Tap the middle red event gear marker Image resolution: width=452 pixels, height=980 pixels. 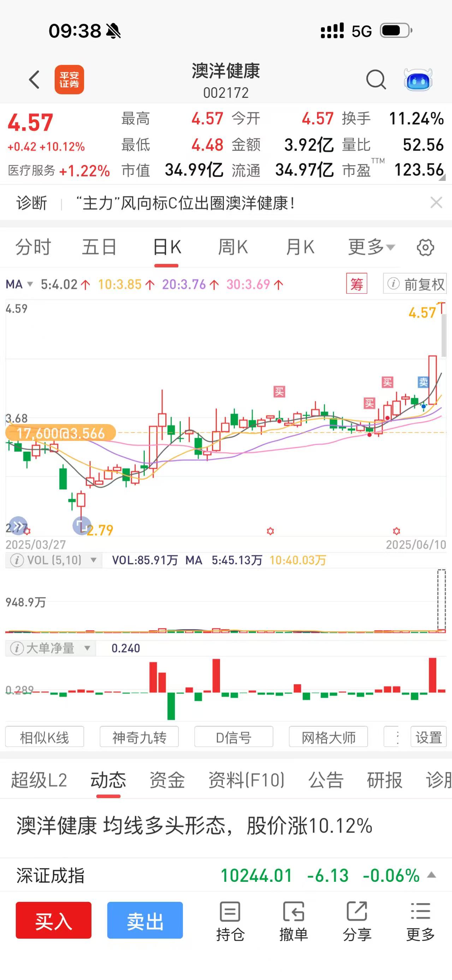click(x=270, y=531)
